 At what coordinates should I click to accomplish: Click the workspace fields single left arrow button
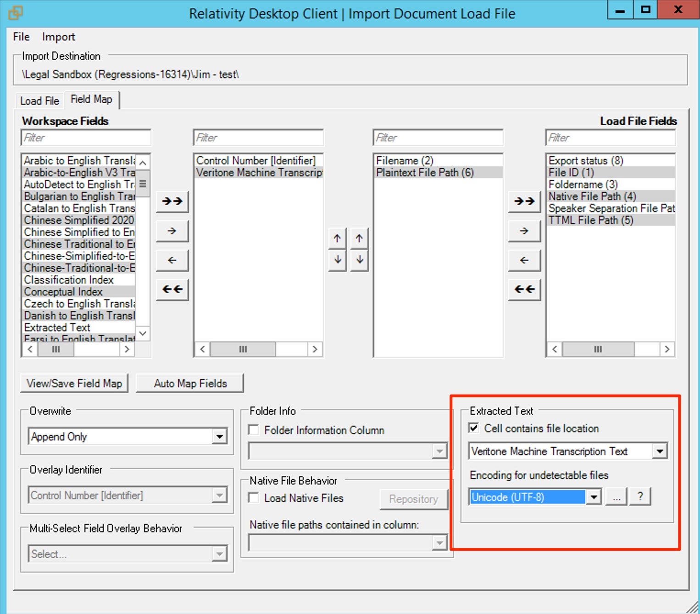click(x=172, y=260)
